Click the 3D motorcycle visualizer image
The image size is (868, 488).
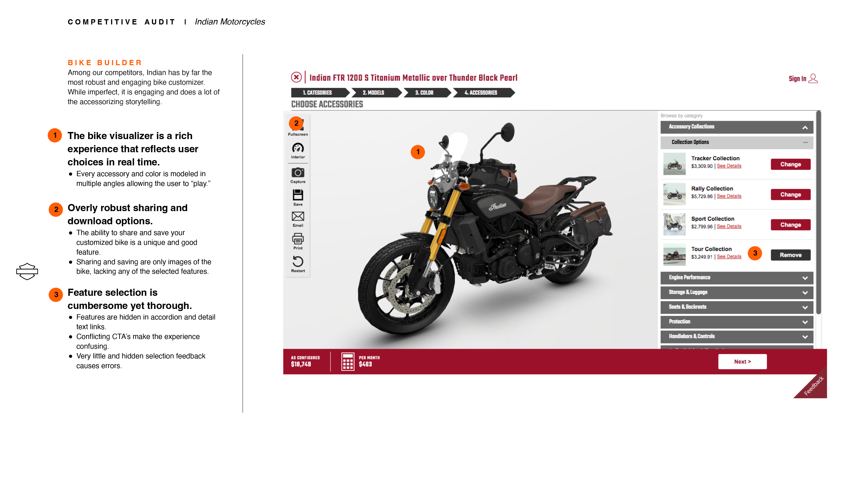tap(485, 229)
